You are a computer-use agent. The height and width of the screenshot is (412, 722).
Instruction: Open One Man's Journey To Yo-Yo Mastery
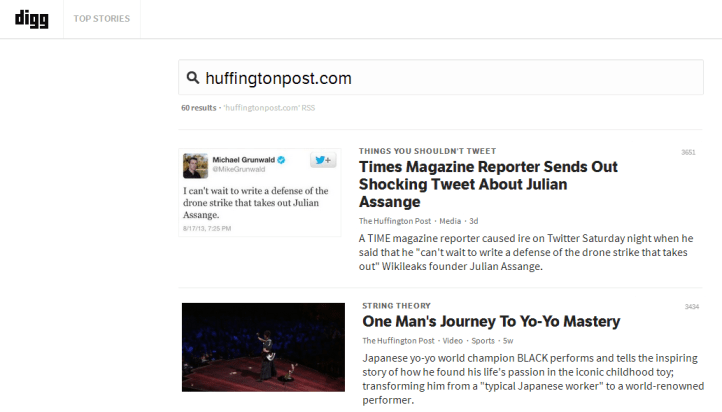[x=491, y=321]
